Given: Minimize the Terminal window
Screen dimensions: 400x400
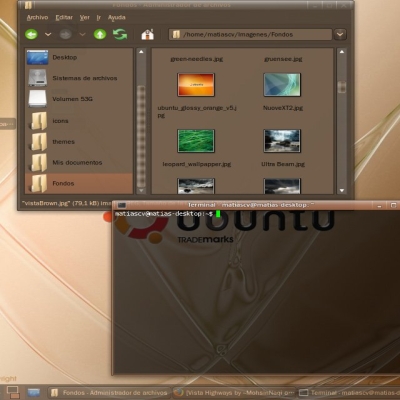Looking at the screenshot, I should tap(379, 205).
